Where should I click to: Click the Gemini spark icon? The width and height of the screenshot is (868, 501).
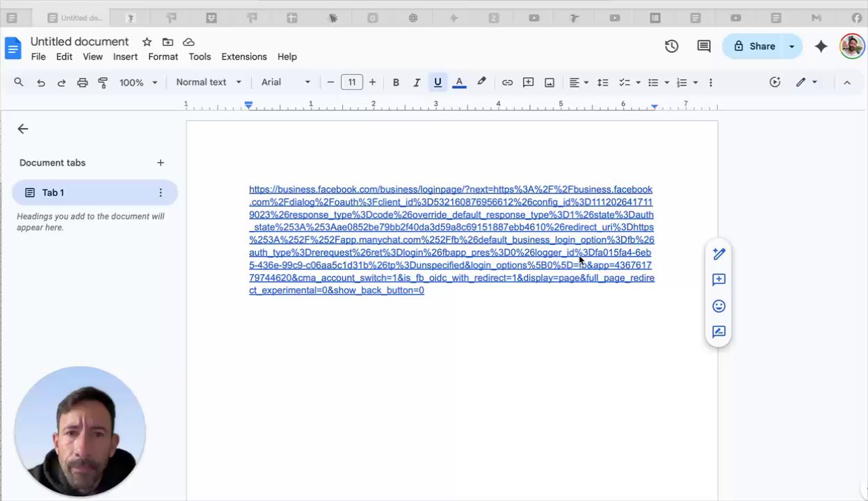(821, 47)
